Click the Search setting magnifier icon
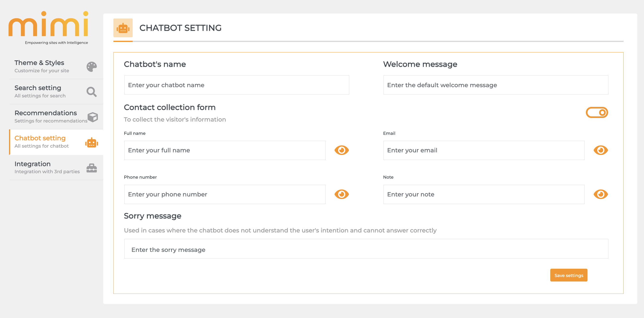Image resolution: width=644 pixels, height=318 pixels. [x=92, y=92]
